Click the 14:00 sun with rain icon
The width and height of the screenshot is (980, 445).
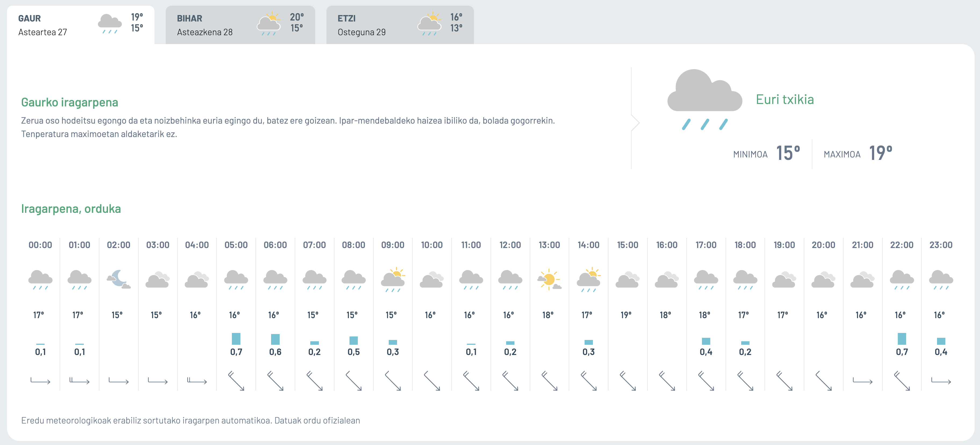point(589,280)
